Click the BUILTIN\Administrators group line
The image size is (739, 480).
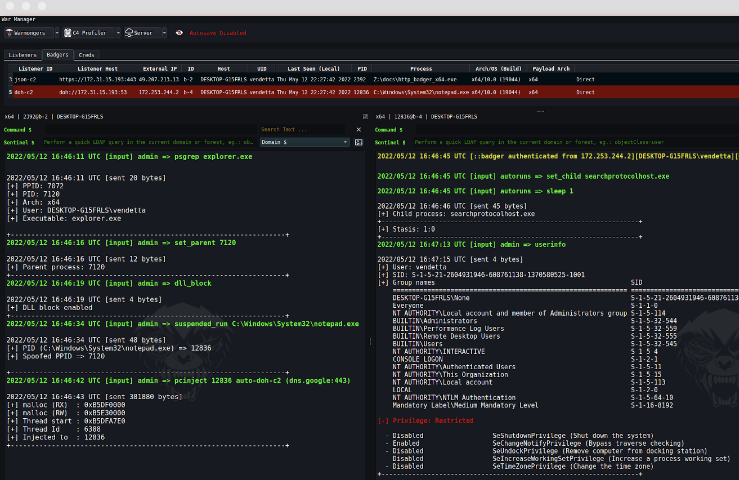pyautogui.click(x=435, y=321)
